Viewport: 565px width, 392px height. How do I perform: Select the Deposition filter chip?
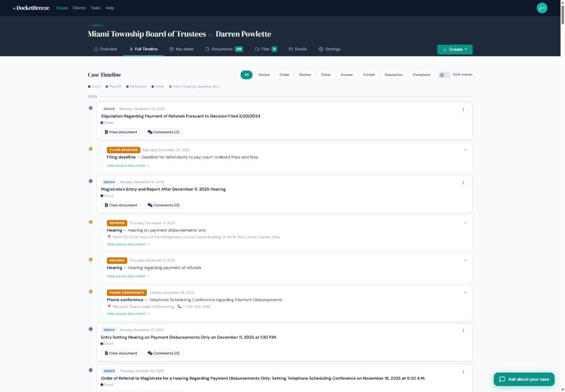[x=393, y=75]
